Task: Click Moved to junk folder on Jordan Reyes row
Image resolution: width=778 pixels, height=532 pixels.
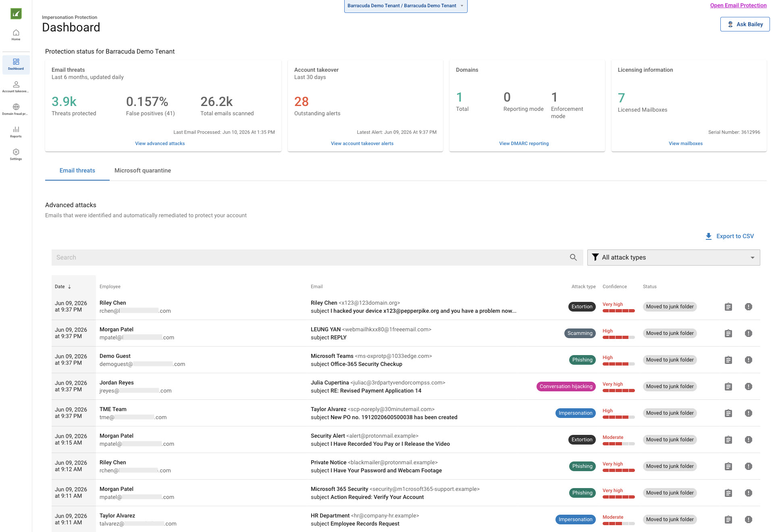Action: (x=670, y=387)
